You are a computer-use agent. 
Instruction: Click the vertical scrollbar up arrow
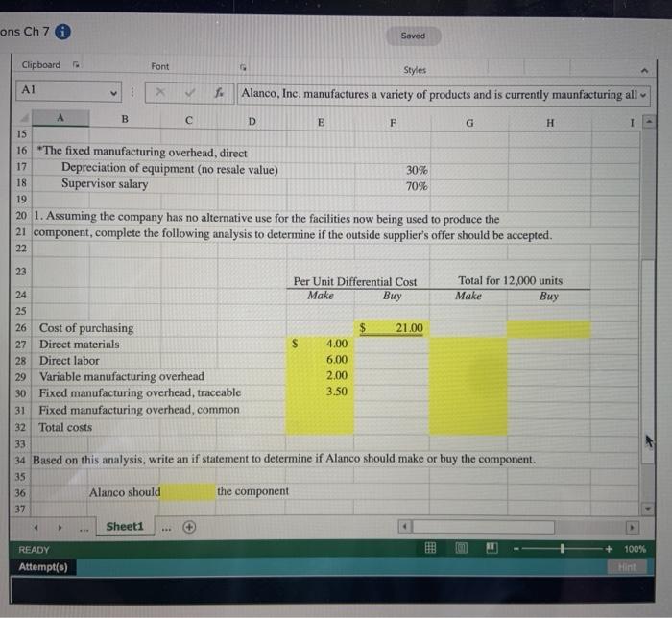coord(649,122)
